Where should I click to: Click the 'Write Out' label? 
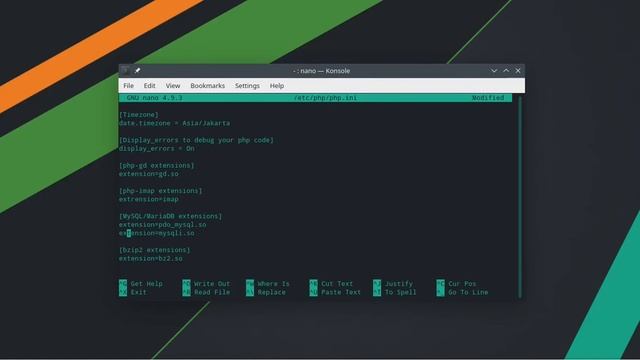pos(212,284)
